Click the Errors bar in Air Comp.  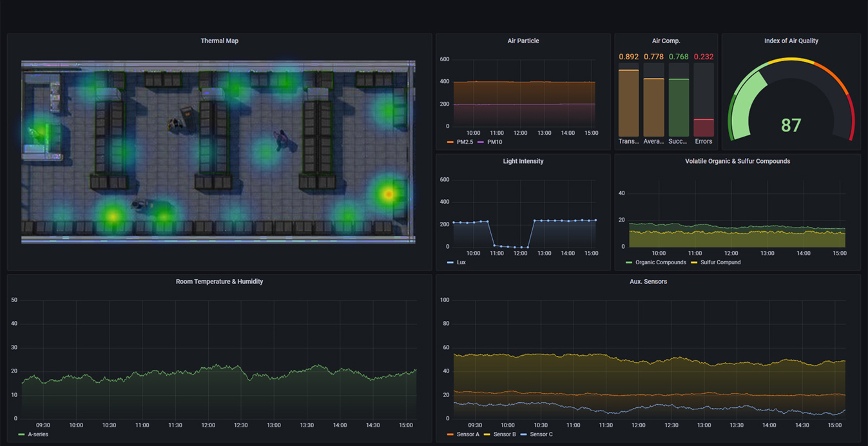(703, 127)
